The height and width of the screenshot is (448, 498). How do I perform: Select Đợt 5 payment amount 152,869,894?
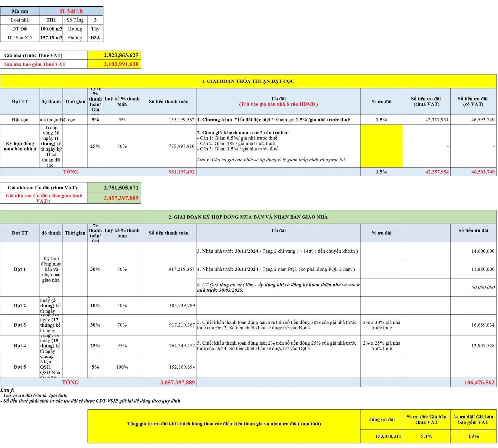[169, 367]
